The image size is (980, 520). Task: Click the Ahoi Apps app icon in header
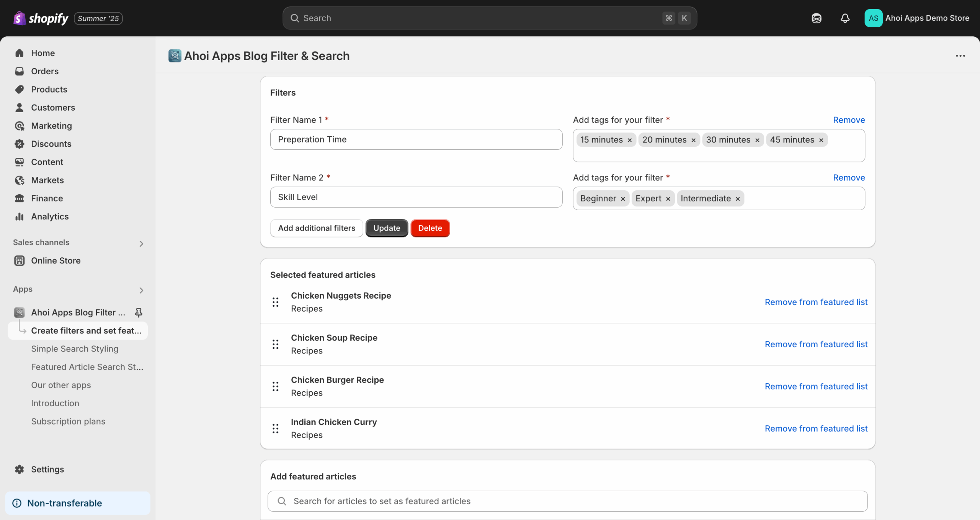(x=175, y=56)
